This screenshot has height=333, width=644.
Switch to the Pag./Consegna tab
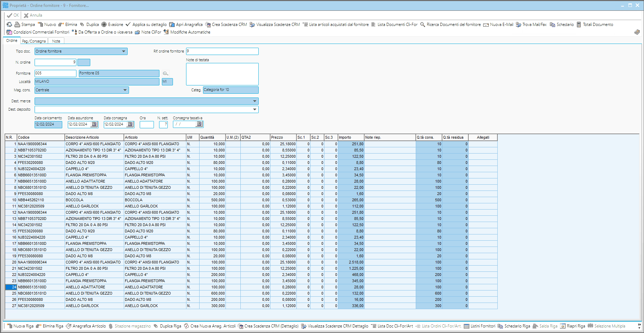pos(34,41)
